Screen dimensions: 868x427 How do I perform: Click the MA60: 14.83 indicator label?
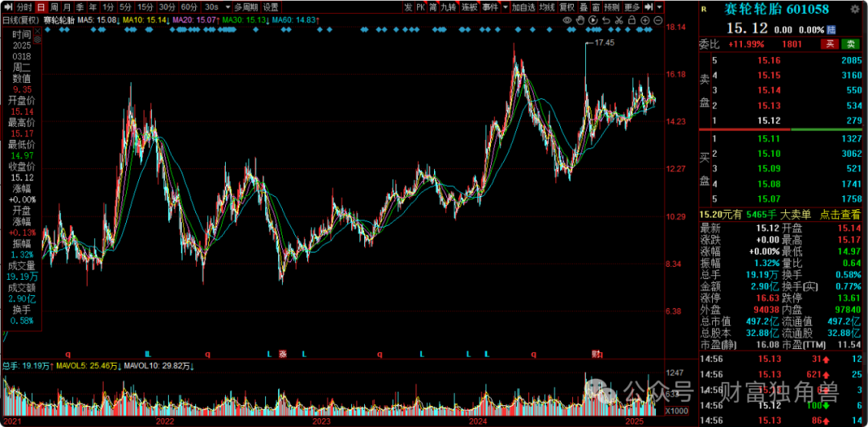(295, 20)
